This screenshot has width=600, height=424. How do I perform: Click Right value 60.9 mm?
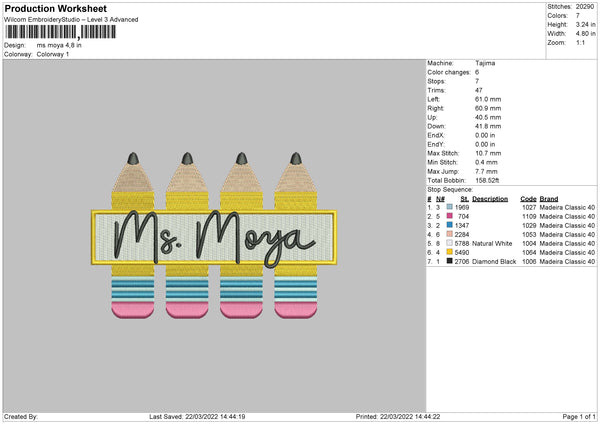point(488,108)
